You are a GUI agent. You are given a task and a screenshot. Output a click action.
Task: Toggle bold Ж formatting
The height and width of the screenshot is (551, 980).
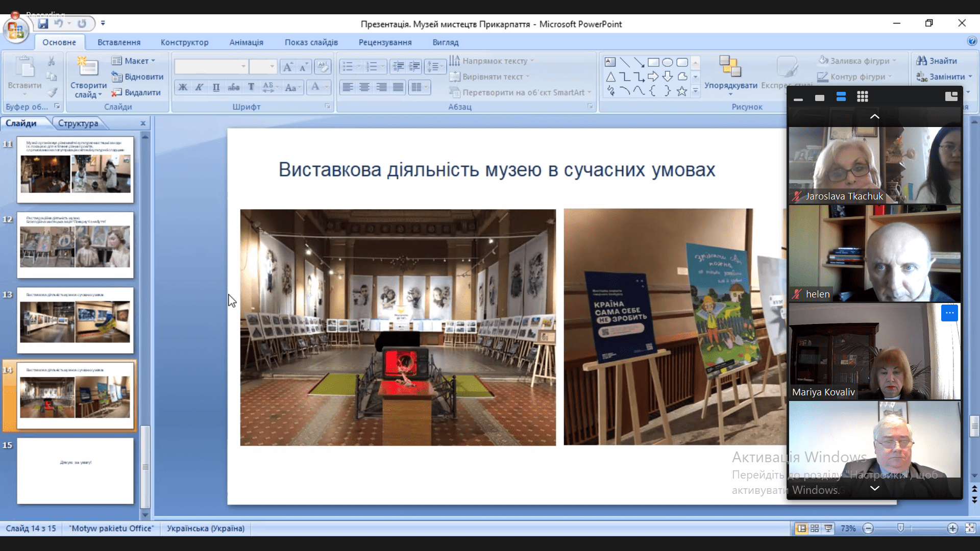pos(183,87)
